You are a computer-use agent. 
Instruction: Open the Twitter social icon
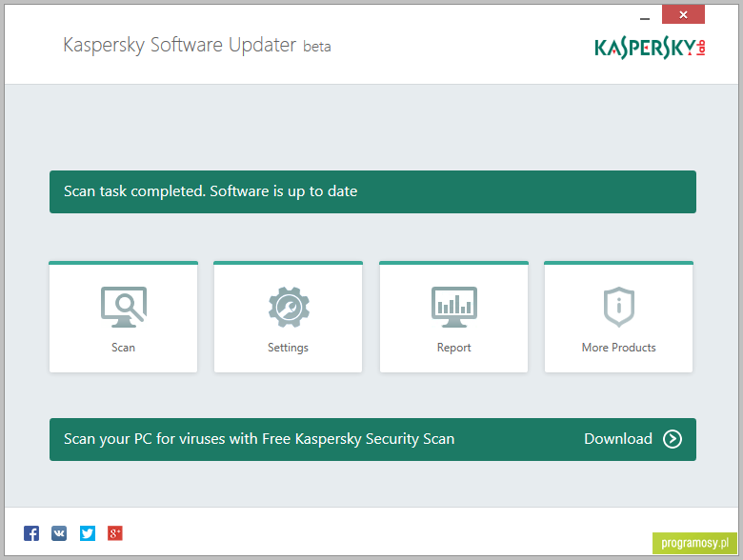[x=88, y=533]
